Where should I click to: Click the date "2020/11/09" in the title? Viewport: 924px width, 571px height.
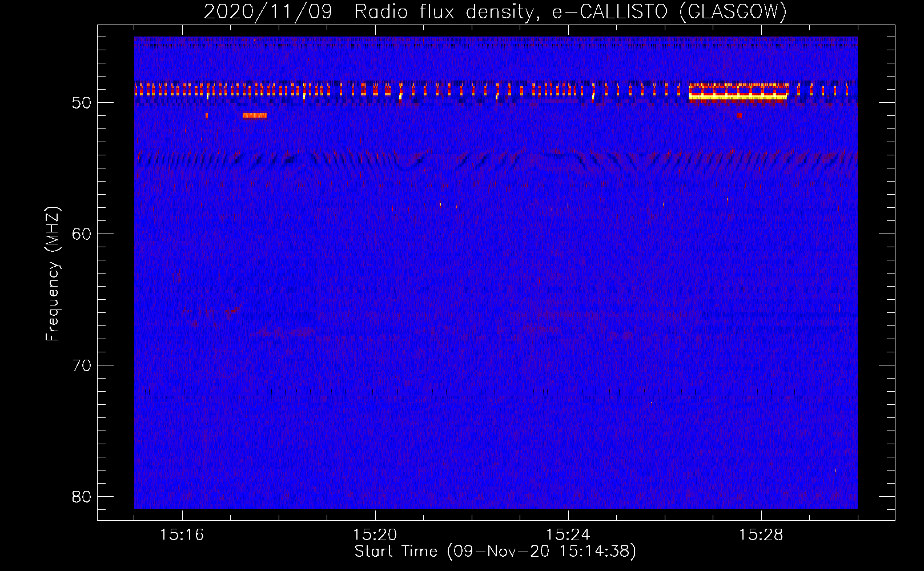[268, 11]
